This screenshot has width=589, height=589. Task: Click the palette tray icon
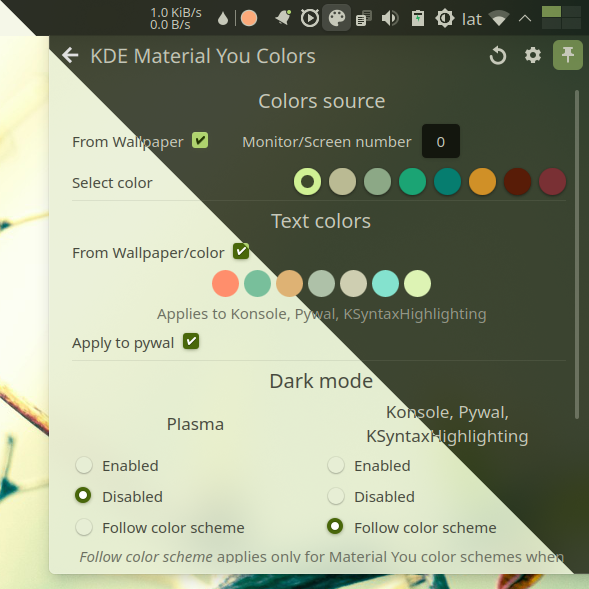(337, 18)
